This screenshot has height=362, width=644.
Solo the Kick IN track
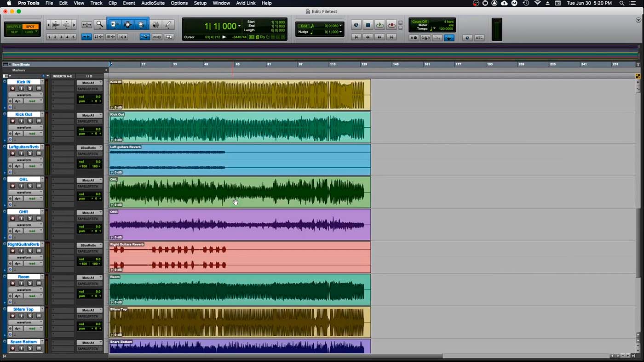point(30,88)
